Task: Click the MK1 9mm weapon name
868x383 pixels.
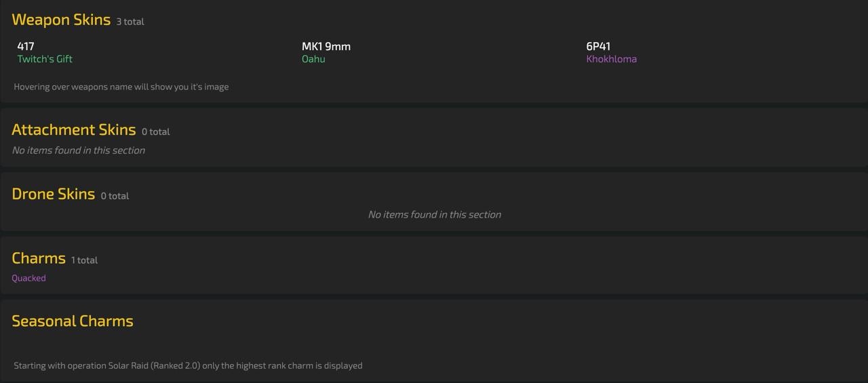Action: [x=326, y=46]
